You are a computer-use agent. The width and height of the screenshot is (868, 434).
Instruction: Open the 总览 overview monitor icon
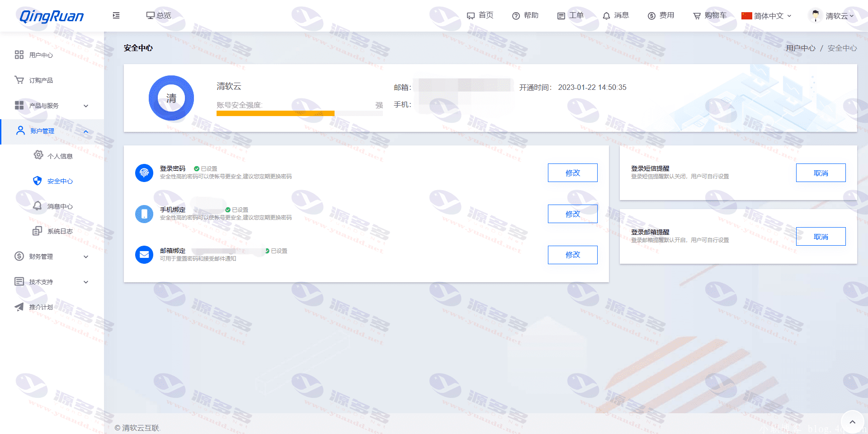point(150,15)
